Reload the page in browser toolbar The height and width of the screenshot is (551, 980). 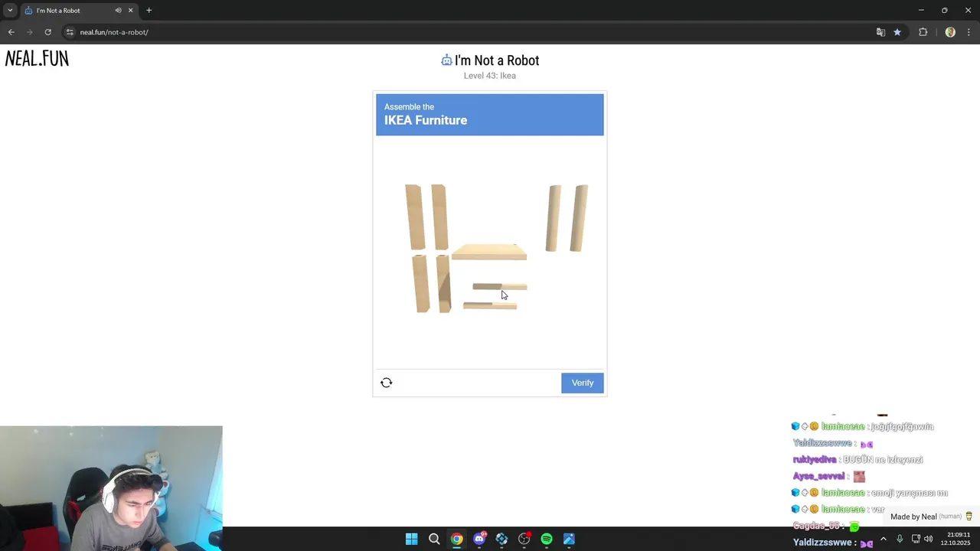click(x=47, y=32)
